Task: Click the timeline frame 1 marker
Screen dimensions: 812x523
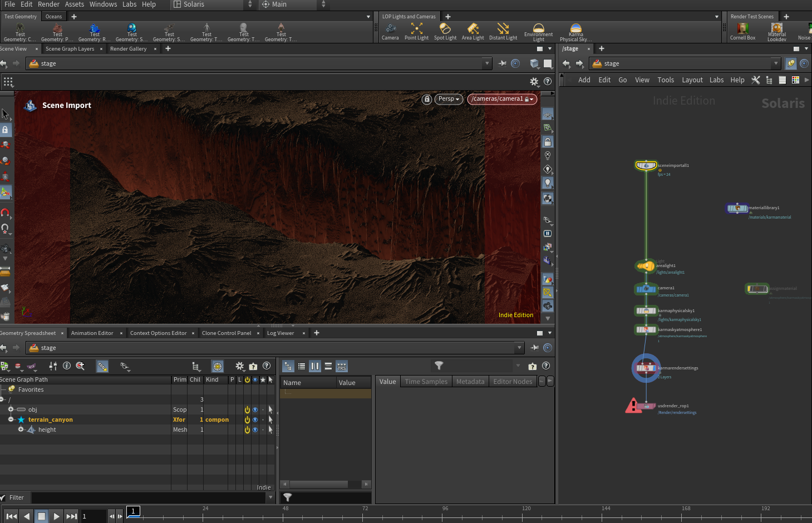Action: [x=133, y=511]
